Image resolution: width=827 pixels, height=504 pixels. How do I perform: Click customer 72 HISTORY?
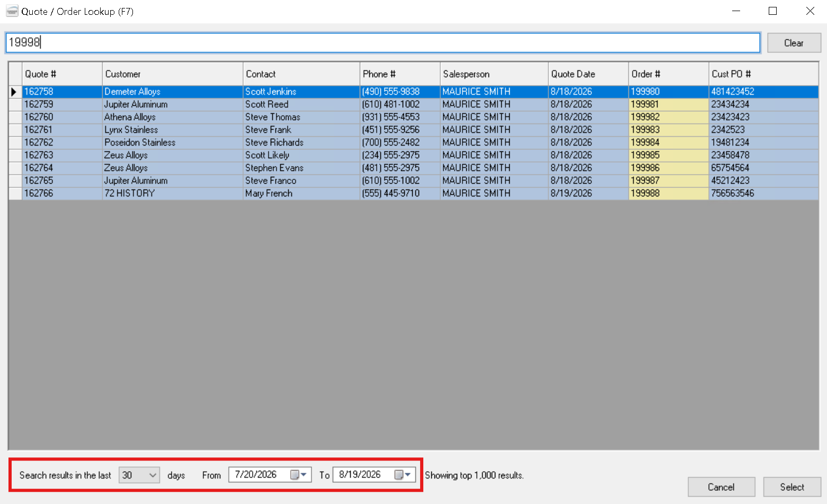[x=173, y=193]
